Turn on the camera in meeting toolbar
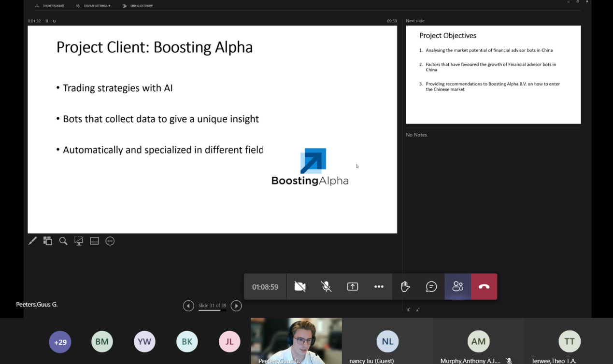613x364 pixels. click(x=300, y=287)
